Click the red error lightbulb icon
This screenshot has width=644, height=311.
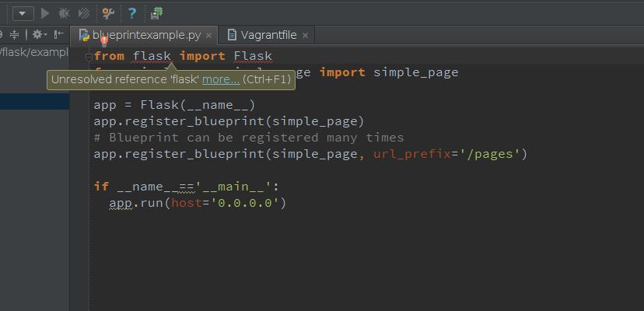[x=104, y=41]
